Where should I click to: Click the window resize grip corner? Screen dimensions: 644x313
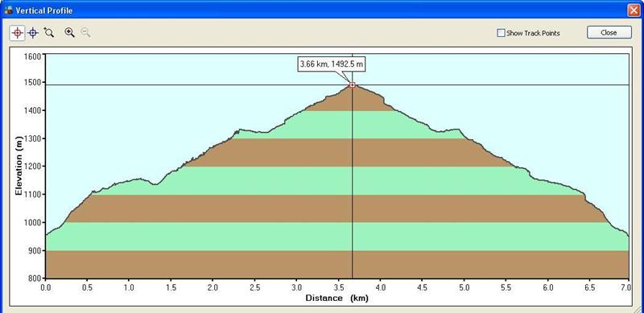point(638,309)
